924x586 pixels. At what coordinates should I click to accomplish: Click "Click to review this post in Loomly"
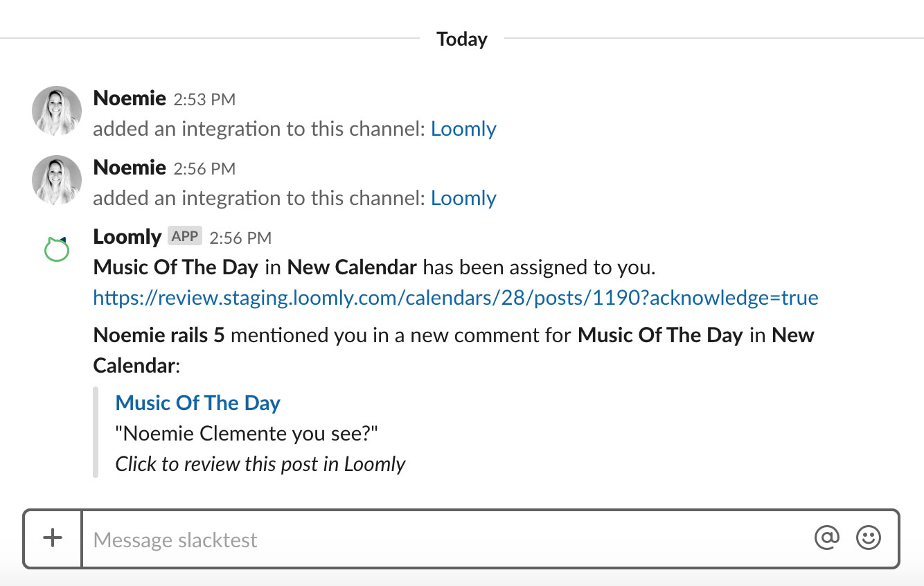click(x=260, y=463)
